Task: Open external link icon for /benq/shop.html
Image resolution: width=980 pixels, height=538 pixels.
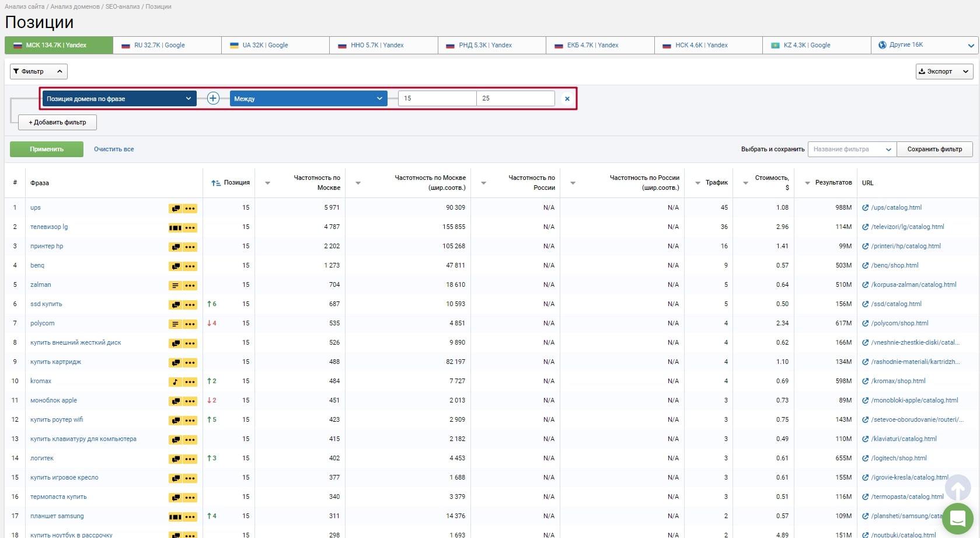Action: tap(866, 265)
